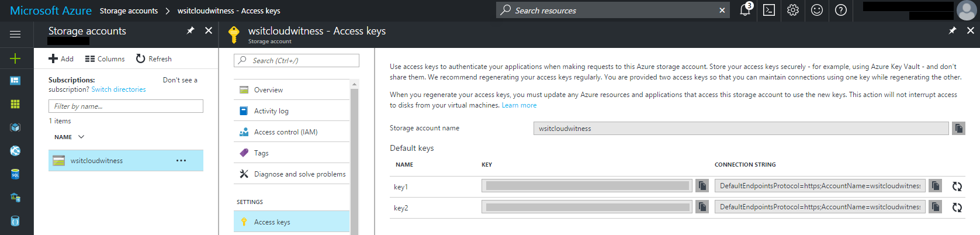980x235 pixels.
Task: Click the feedback smiley icon
Action: point(817,10)
